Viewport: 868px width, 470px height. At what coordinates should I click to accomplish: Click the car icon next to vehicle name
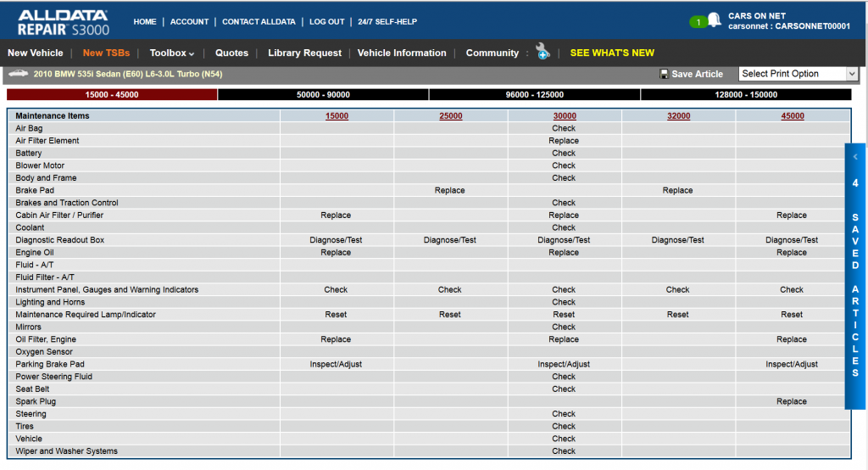(x=19, y=73)
